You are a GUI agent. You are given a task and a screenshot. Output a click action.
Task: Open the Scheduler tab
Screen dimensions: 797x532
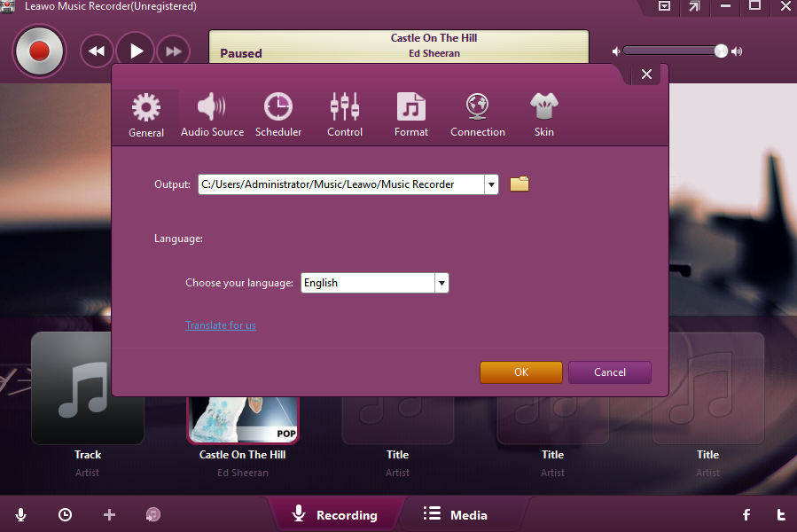pyautogui.click(x=278, y=115)
